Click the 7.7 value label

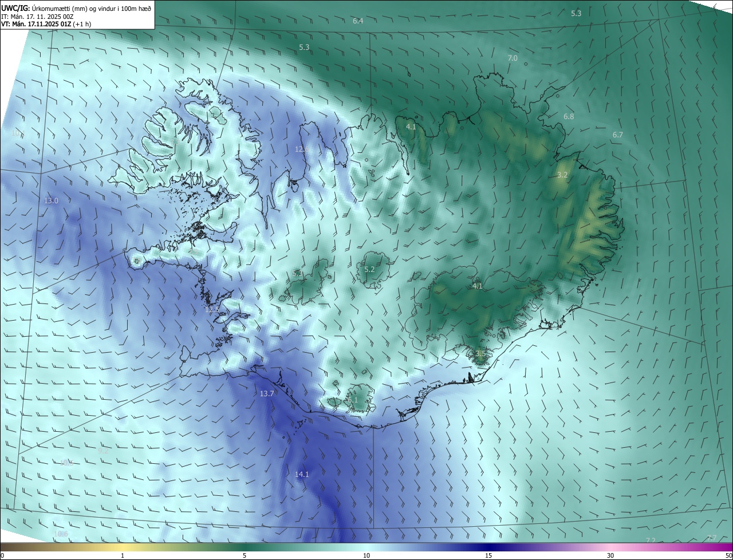pos(712,537)
